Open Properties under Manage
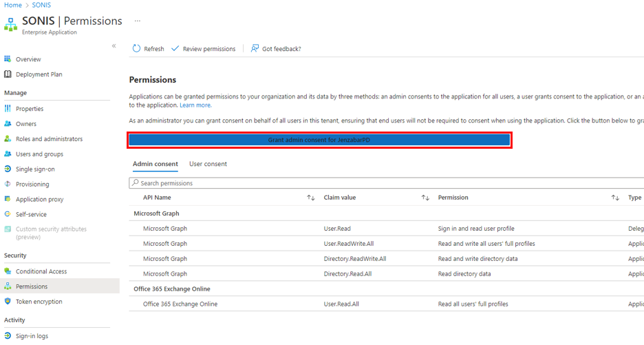 coord(30,109)
